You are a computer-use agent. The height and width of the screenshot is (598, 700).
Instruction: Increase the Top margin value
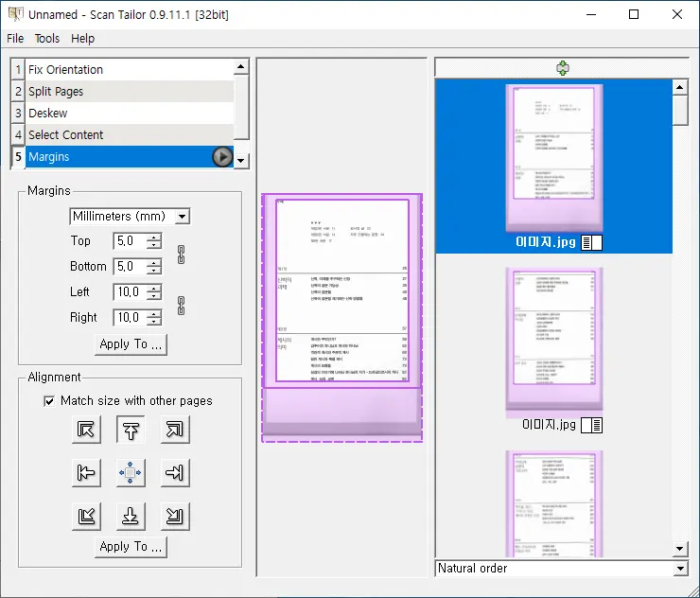tap(154, 237)
